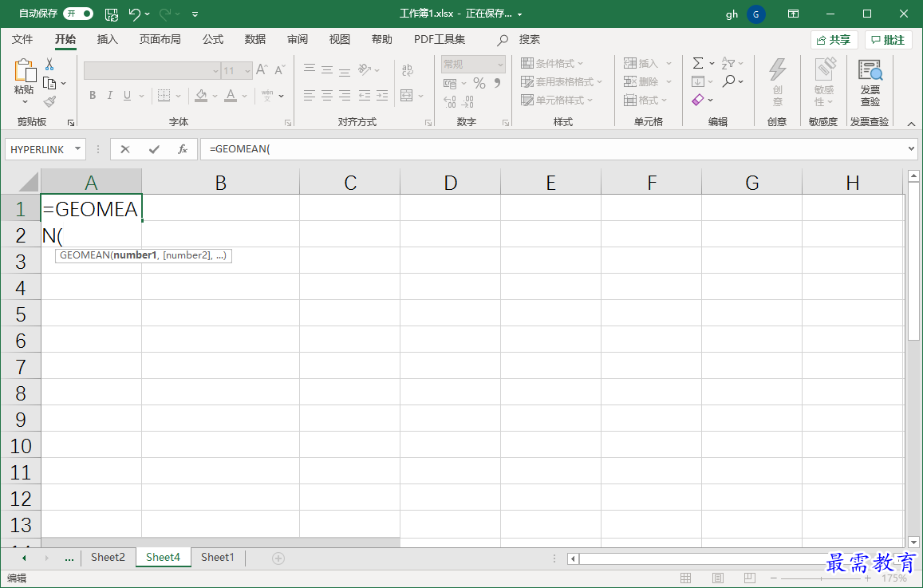Open the font size dropdown

(x=248, y=71)
